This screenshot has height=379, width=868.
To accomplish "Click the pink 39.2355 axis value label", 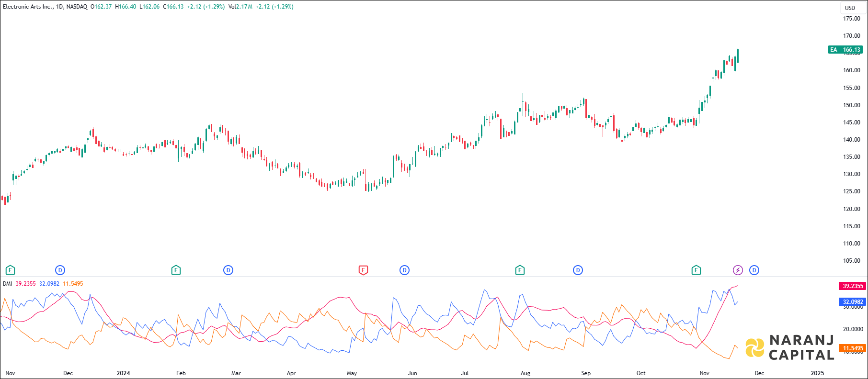I will 852,286.
